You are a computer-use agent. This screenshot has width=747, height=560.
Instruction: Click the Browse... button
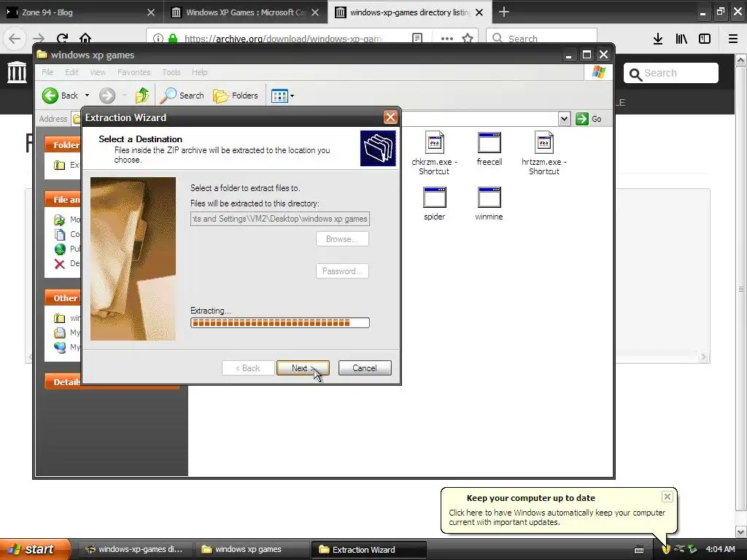342,239
